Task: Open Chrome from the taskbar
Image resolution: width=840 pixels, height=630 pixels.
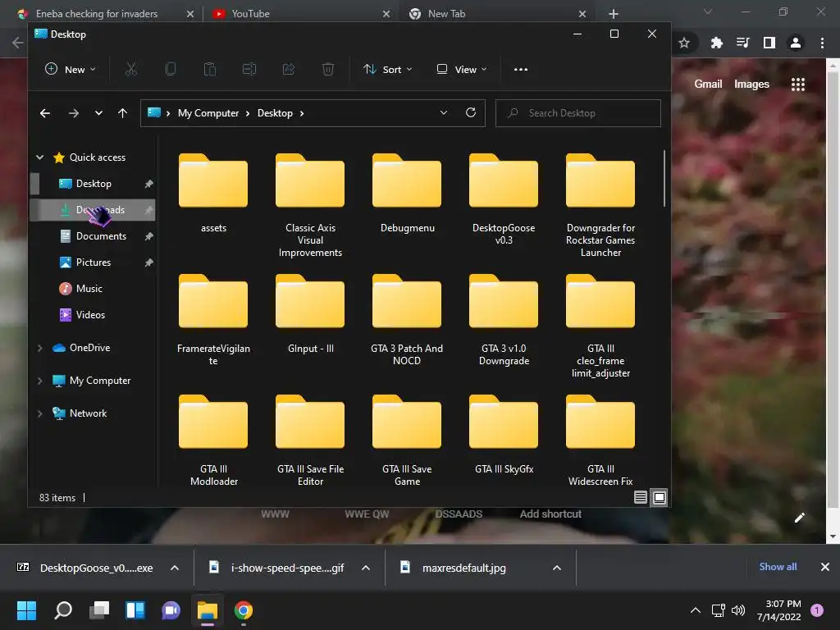Action: point(243,610)
